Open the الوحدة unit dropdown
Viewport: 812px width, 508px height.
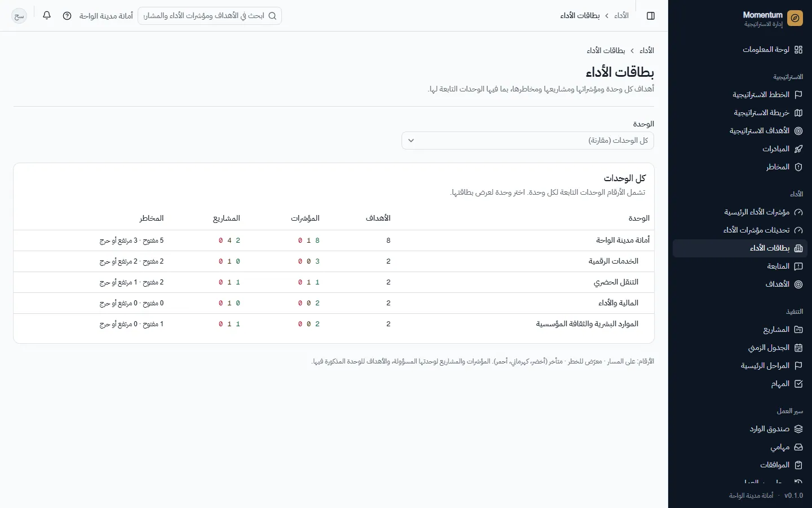[528, 141]
